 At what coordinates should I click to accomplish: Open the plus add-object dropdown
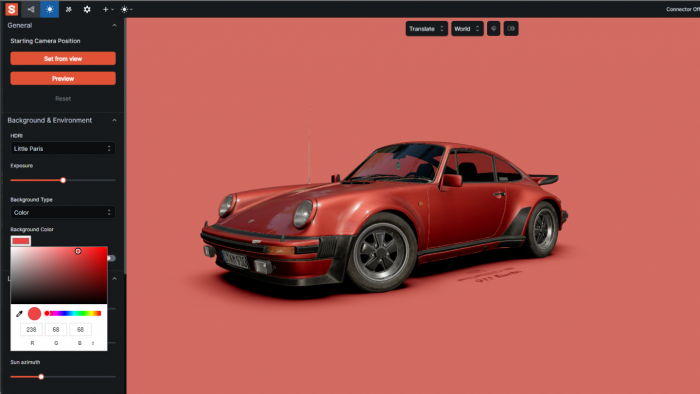108,9
